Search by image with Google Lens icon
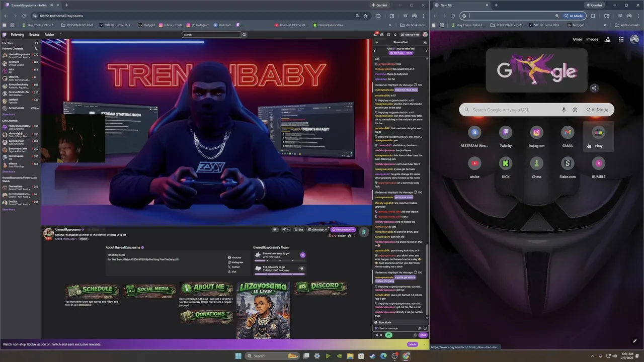The width and height of the screenshot is (644, 362). 575,110
